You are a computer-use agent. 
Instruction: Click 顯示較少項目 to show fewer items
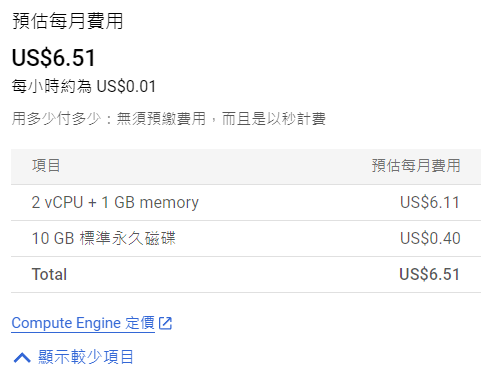point(86,357)
